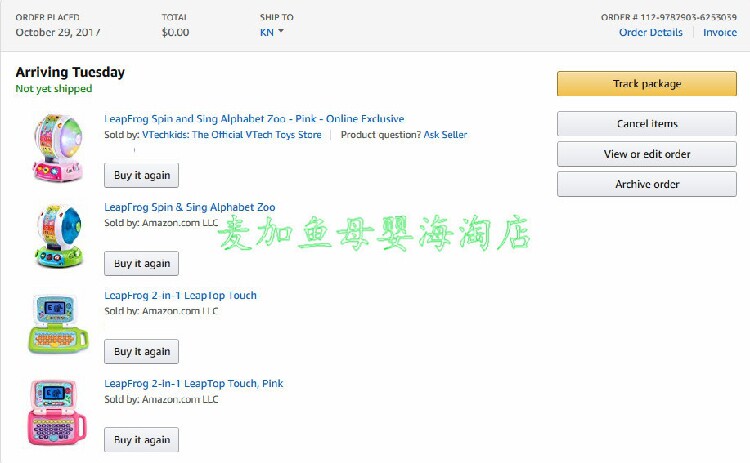This screenshot has width=750, height=463.
Task: Open the green LeapTop Touch laptop thumbnail
Action: coord(58,324)
